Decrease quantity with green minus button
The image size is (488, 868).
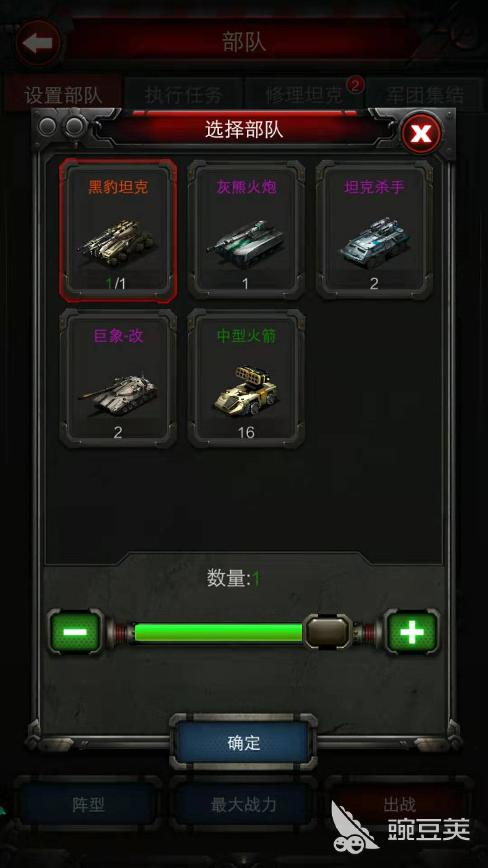75,632
